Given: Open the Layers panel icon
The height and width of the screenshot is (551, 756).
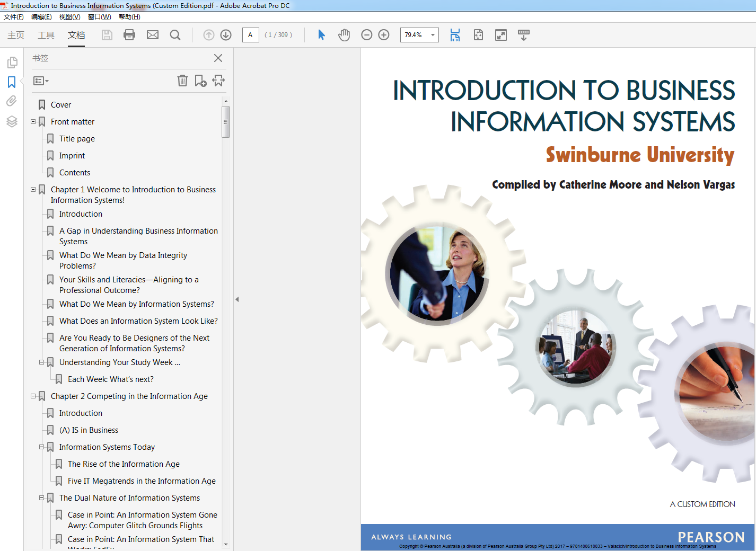Looking at the screenshot, I should tap(12, 121).
